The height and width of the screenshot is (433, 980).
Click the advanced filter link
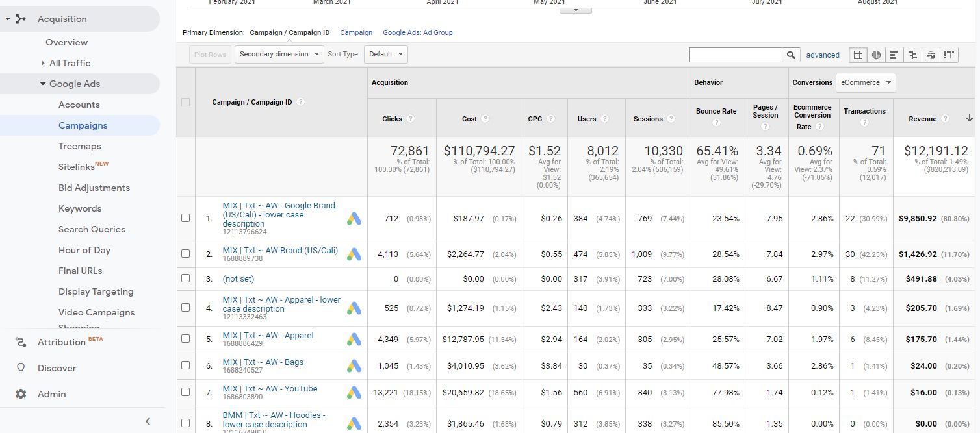click(823, 55)
